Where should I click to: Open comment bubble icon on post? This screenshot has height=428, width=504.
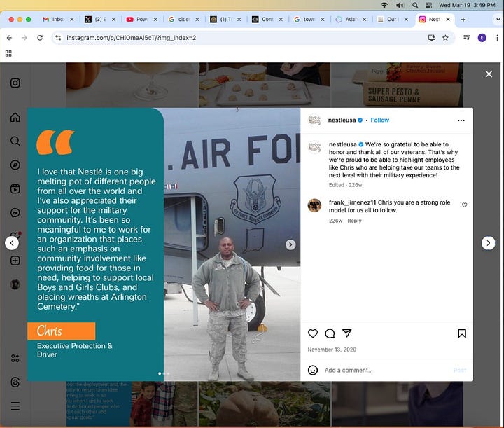[330, 333]
